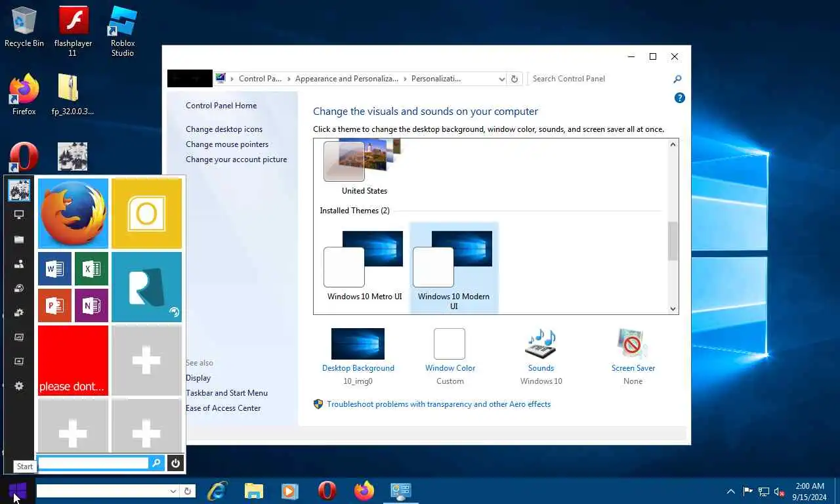The width and height of the screenshot is (840, 504).
Task: Open Ease of Access Center link
Action: 223,408
